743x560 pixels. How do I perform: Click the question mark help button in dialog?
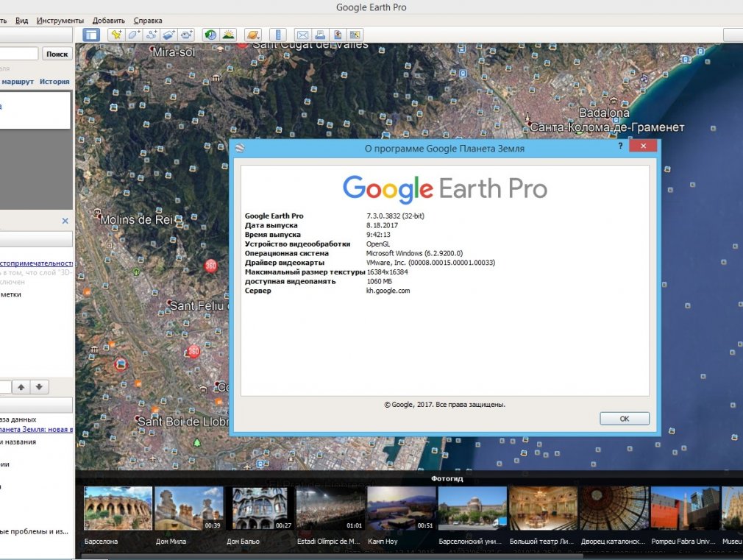pos(620,146)
